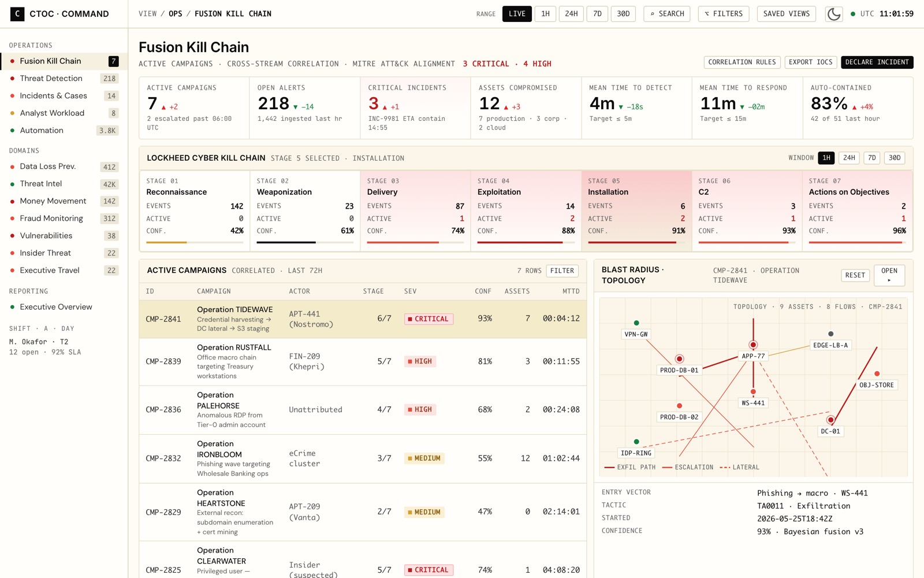The width and height of the screenshot is (924, 578).
Task: Set kill chain window to 24H
Action: (x=849, y=158)
